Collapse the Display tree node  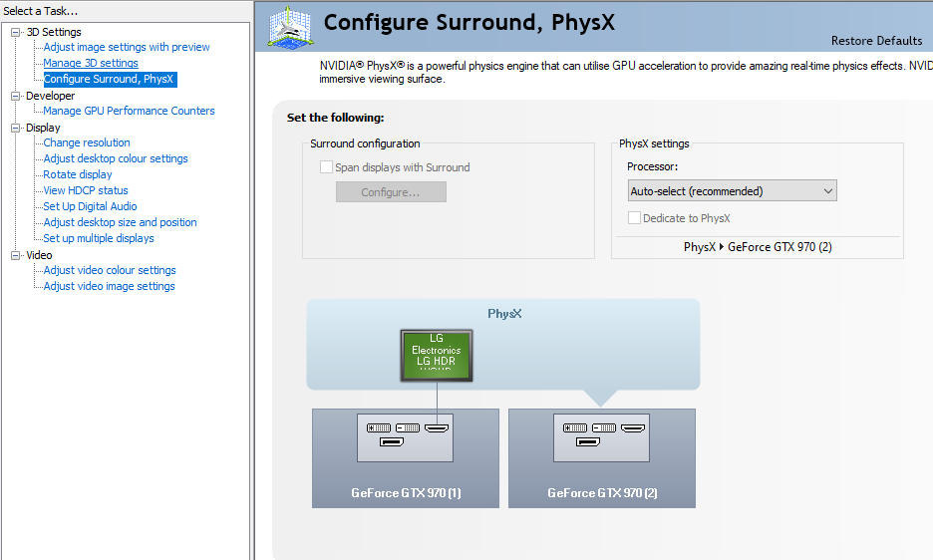(16, 128)
